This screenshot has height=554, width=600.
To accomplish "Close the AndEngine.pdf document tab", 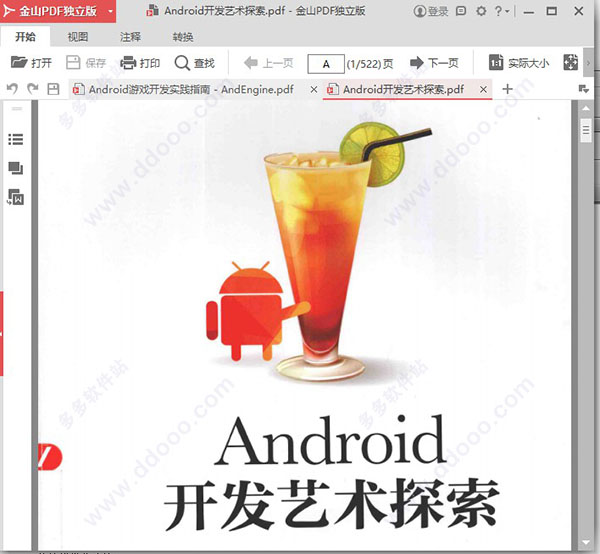I will pos(314,90).
